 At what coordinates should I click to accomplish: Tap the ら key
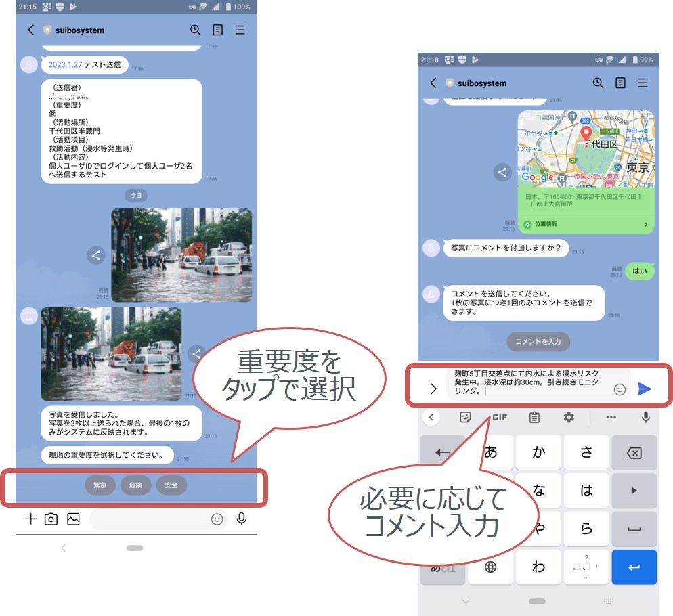click(x=586, y=529)
